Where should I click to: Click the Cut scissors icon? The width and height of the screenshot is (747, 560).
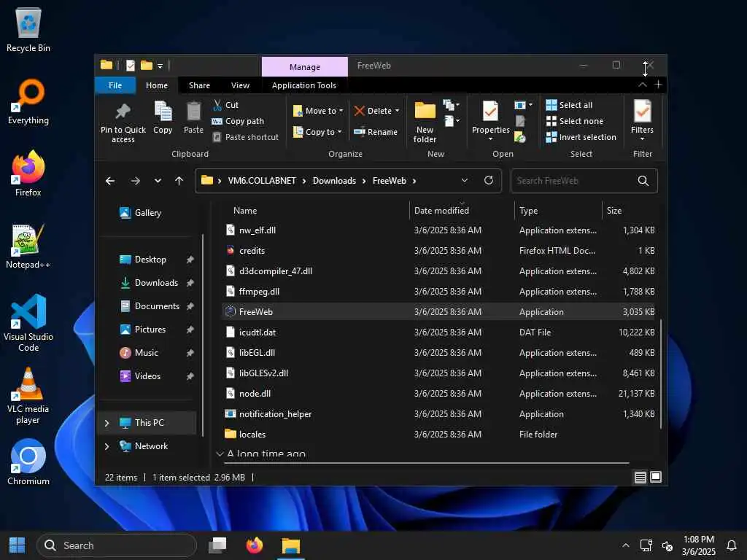pos(217,105)
